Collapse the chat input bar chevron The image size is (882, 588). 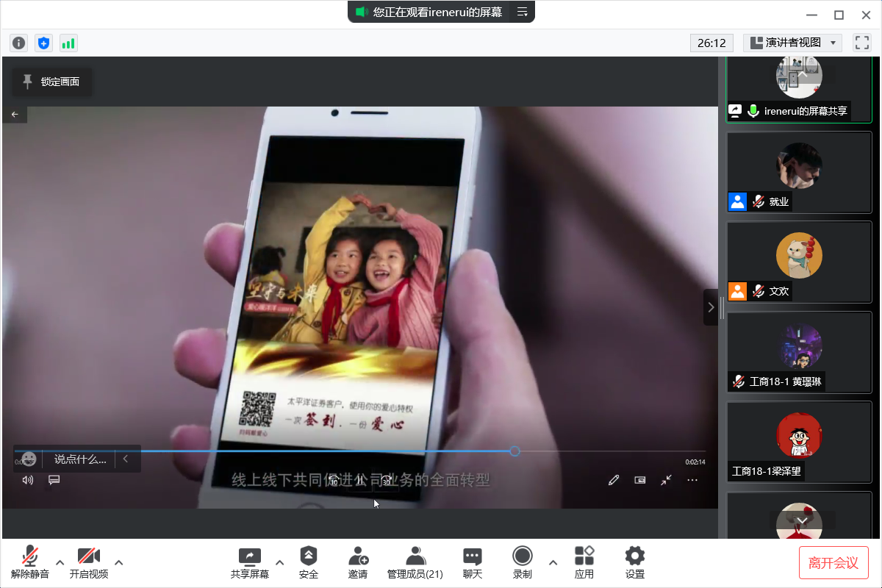click(x=126, y=459)
